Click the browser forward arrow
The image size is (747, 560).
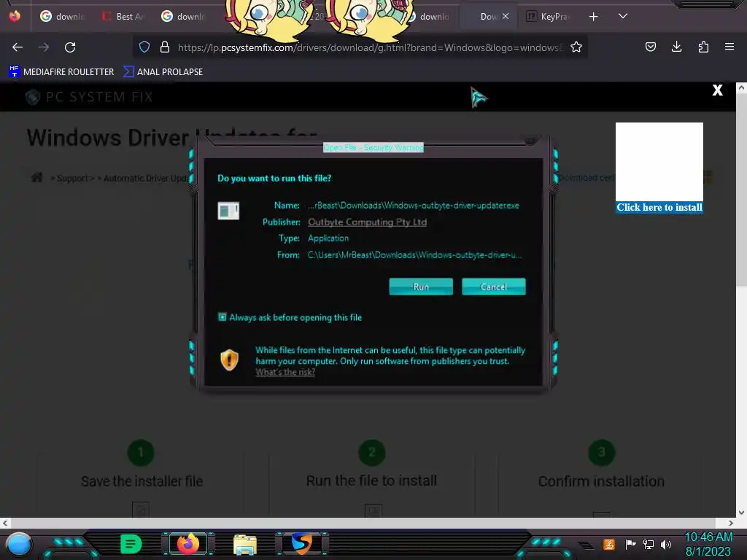pos(44,47)
